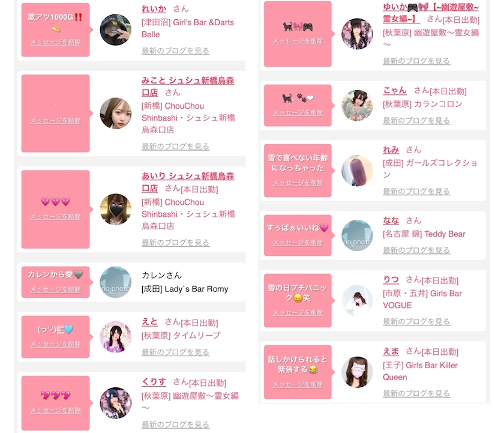Delete the カレンから愛 message

56,289
